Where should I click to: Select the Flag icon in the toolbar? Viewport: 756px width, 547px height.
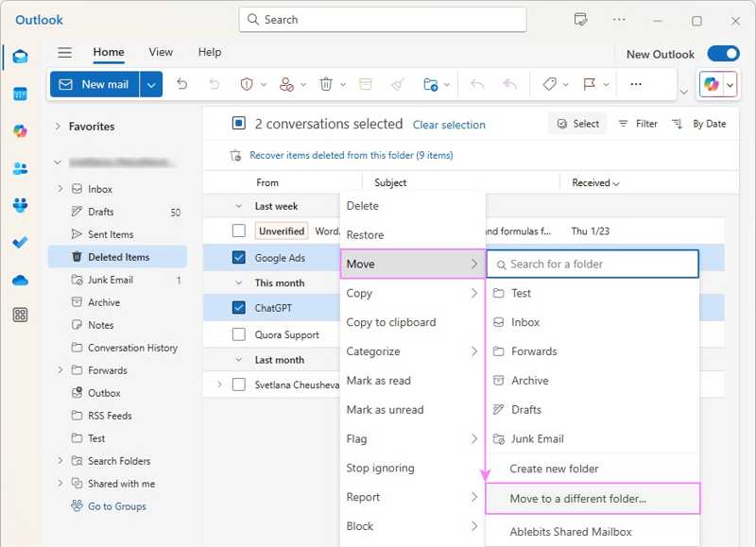[588, 84]
